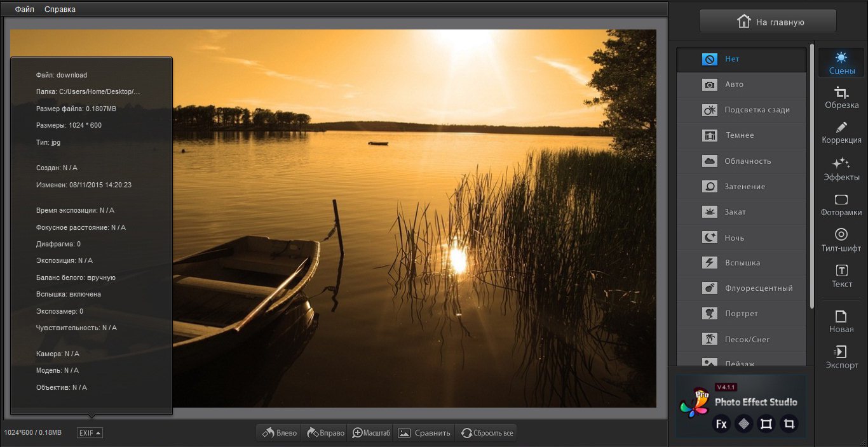Rotate the image with Влево
Viewport: 868px width, 447px height.
click(279, 433)
